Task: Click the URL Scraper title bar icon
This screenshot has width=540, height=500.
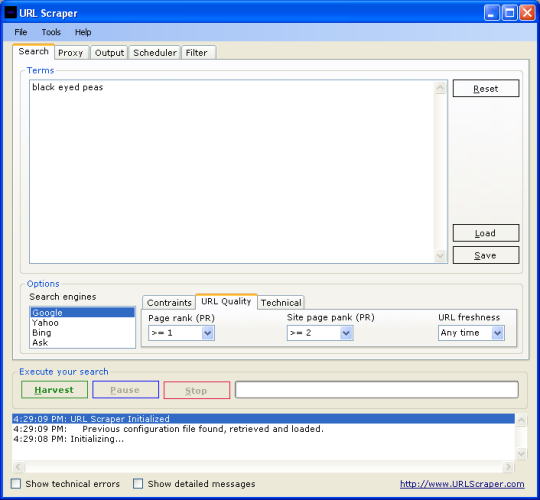Action: pos(10,13)
